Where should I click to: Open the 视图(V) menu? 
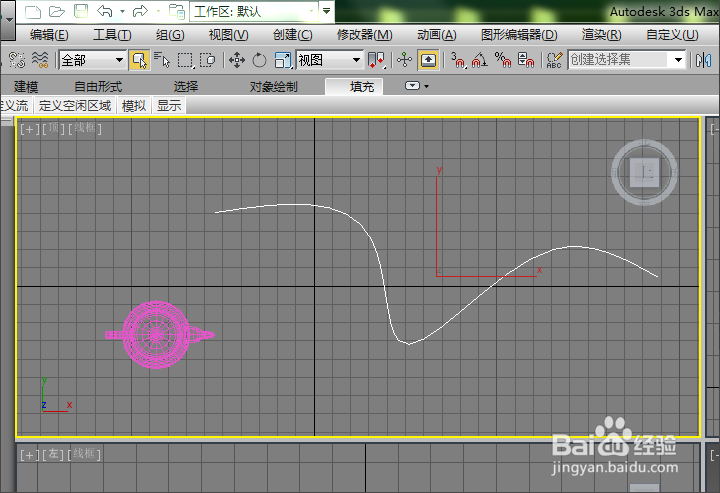point(228,35)
